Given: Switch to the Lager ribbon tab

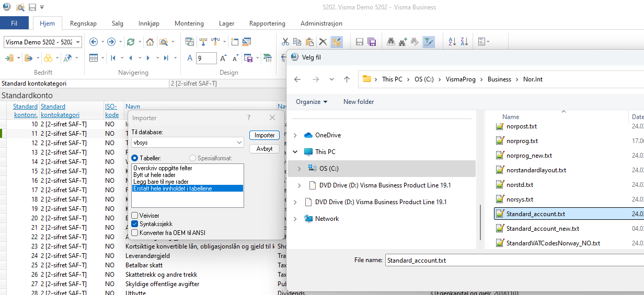Looking at the screenshot, I should 226,23.
